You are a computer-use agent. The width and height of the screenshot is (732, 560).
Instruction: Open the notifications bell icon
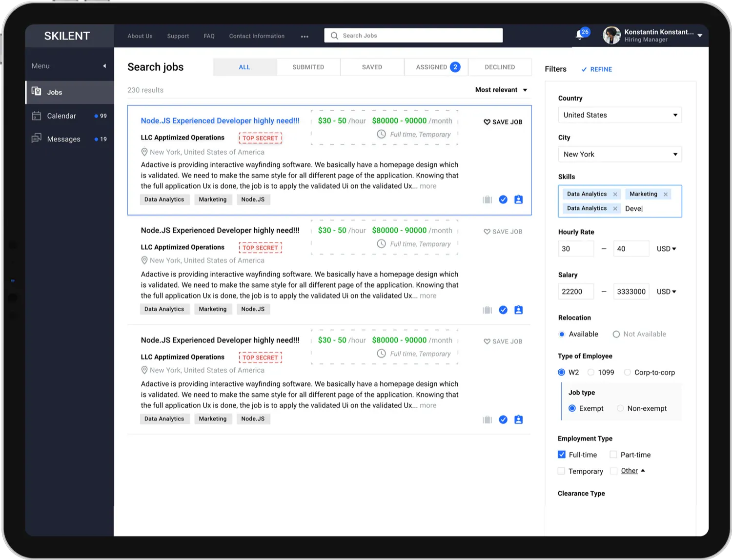tap(580, 35)
